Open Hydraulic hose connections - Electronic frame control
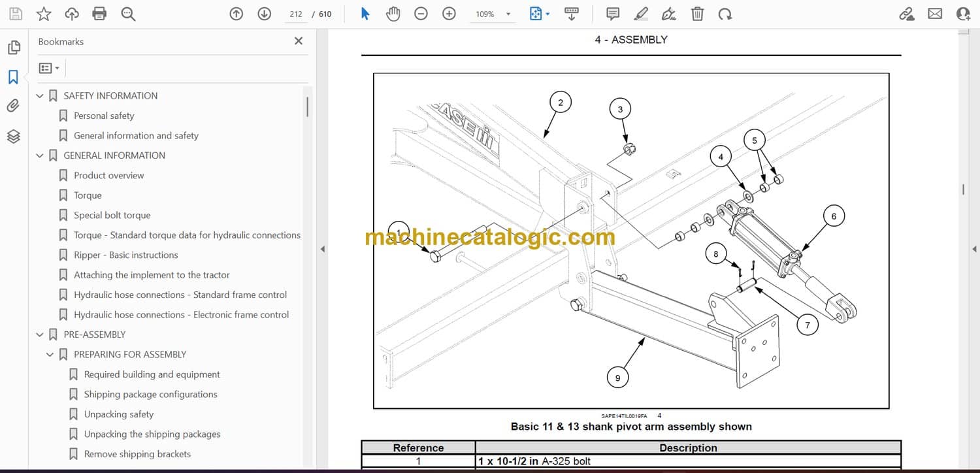This screenshot has width=980, height=473. point(182,315)
